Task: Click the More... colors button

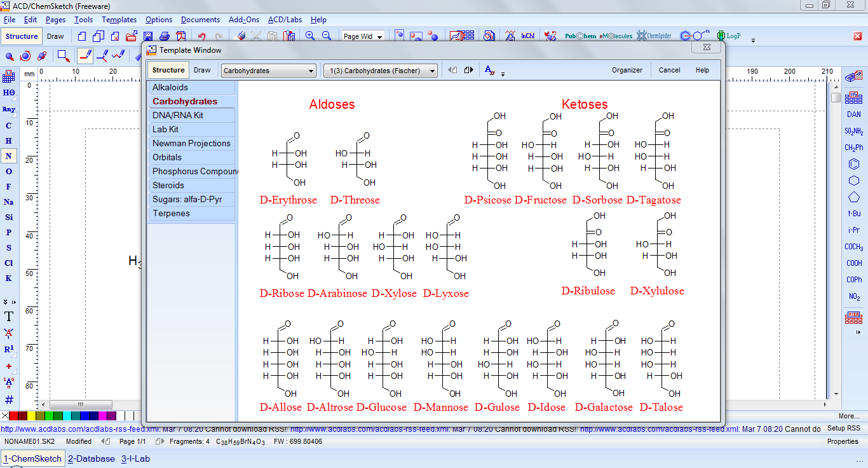Action: [x=849, y=416]
